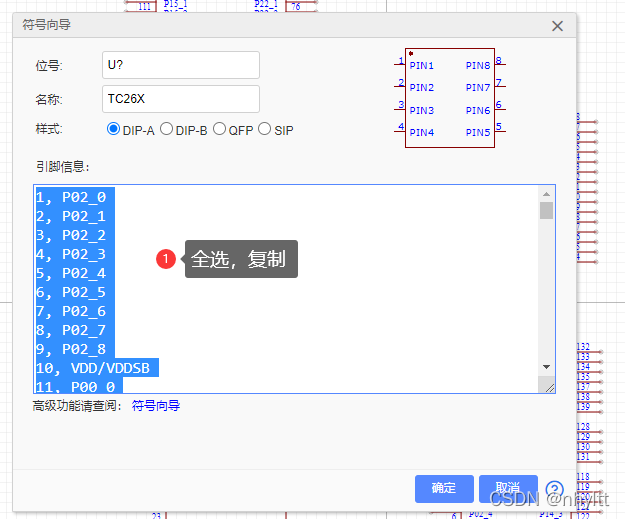Choose the SIP style option
The width and height of the screenshot is (625, 519).
click(x=264, y=129)
